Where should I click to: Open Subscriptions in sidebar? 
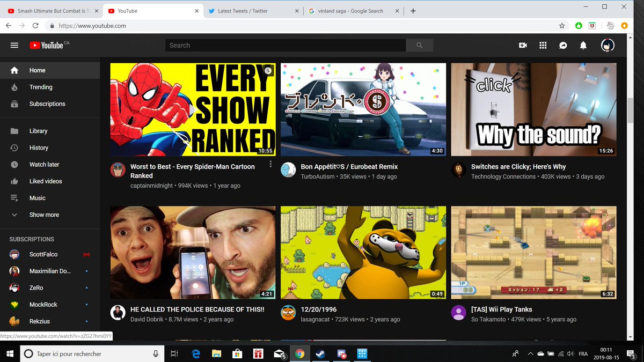pyautogui.click(x=50, y=104)
